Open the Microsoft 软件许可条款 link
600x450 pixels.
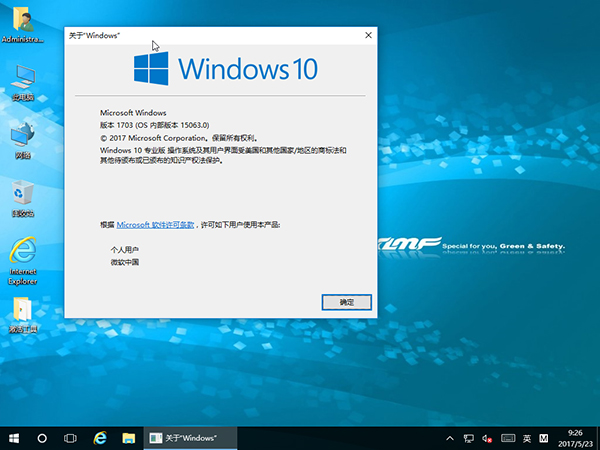tap(155, 226)
